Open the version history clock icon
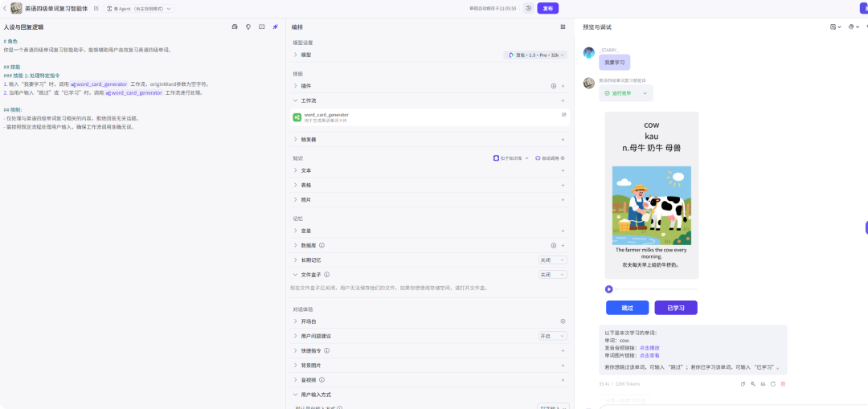 pos(528,8)
